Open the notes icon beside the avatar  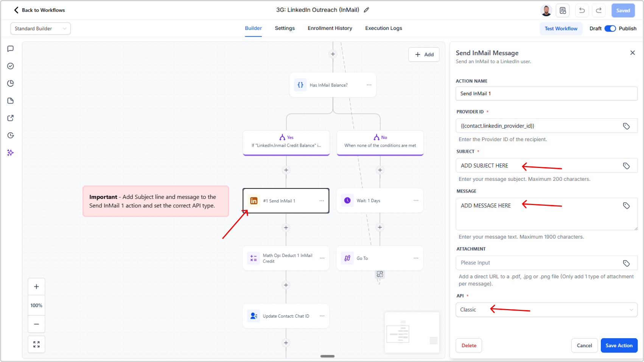tap(563, 11)
